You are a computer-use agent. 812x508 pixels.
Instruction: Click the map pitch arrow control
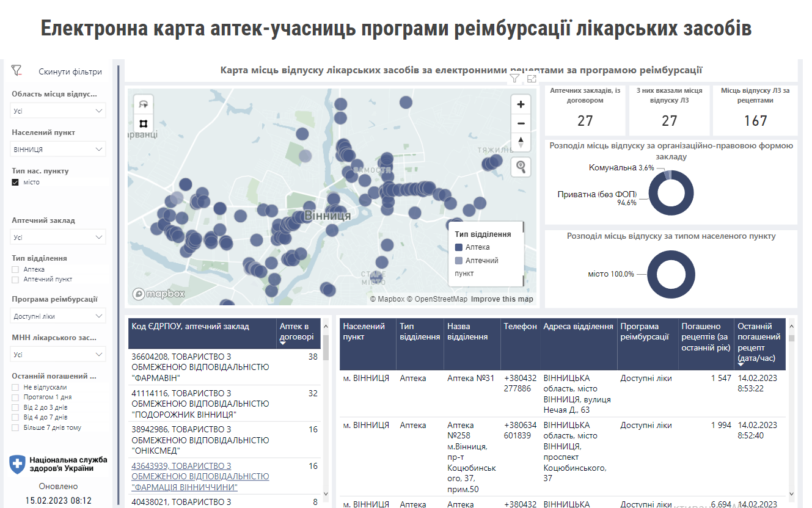click(521, 143)
